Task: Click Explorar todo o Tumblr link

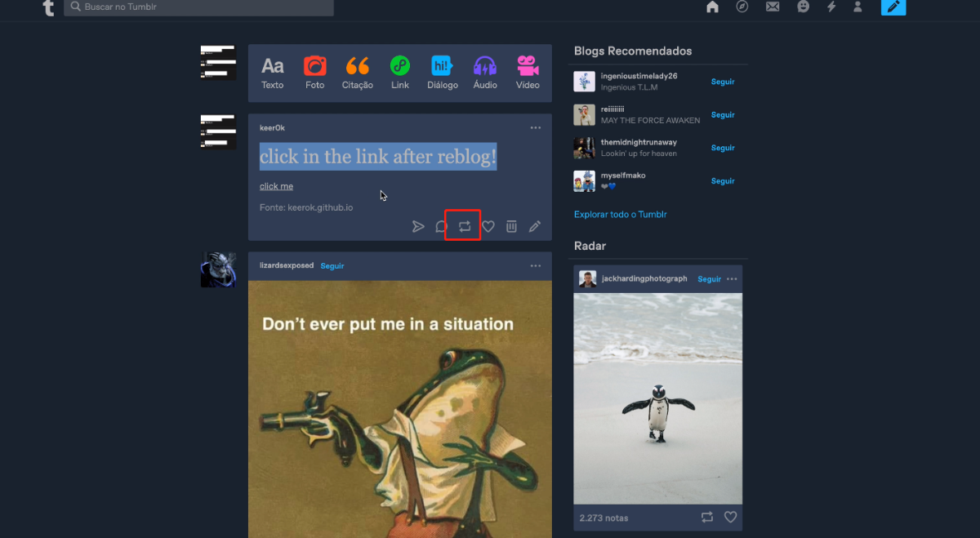Action: pyautogui.click(x=621, y=214)
